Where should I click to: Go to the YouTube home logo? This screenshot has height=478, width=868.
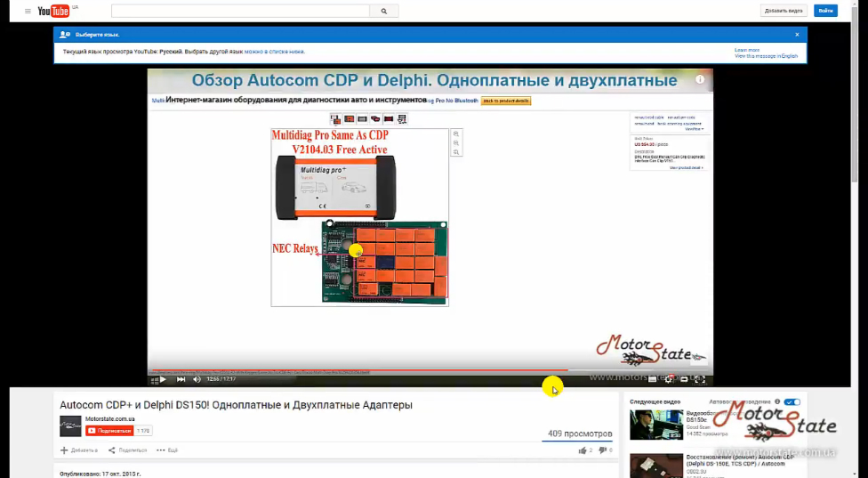pyautogui.click(x=54, y=11)
